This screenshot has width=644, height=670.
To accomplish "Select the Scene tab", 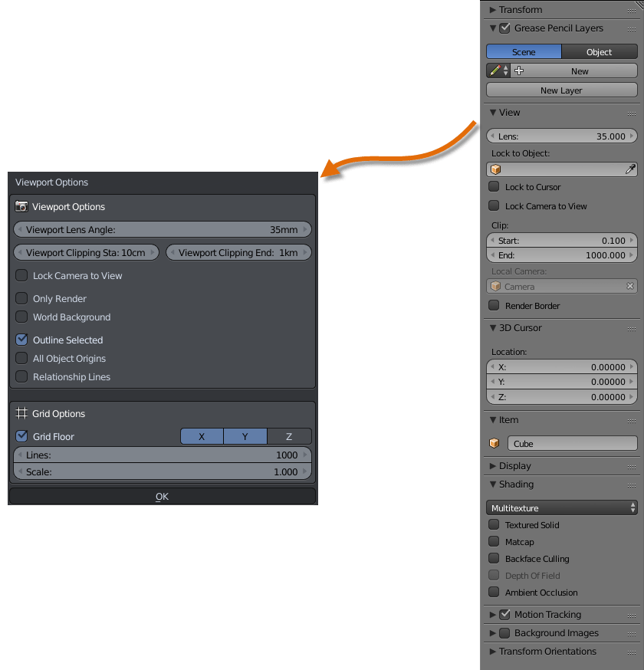I will click(x=524, y=51).
